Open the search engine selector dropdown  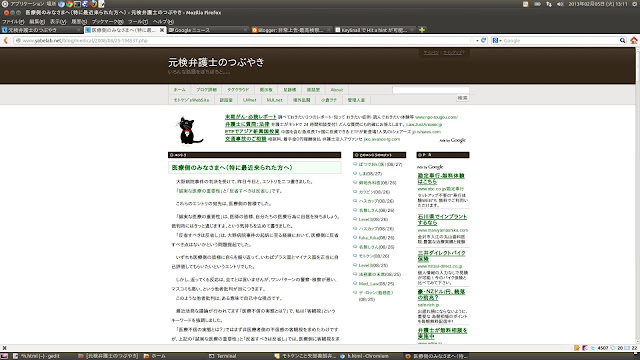point(497,40)
